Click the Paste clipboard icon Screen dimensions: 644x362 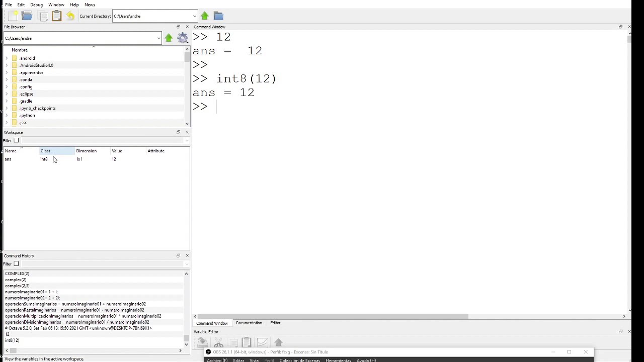click(x=56, y=16)
